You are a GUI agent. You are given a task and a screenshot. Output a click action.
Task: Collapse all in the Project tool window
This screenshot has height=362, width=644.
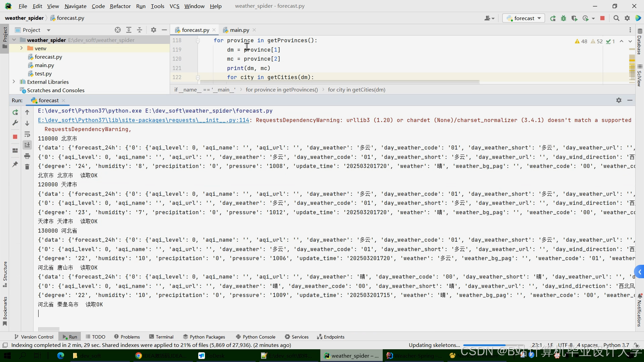pos(140,30)
